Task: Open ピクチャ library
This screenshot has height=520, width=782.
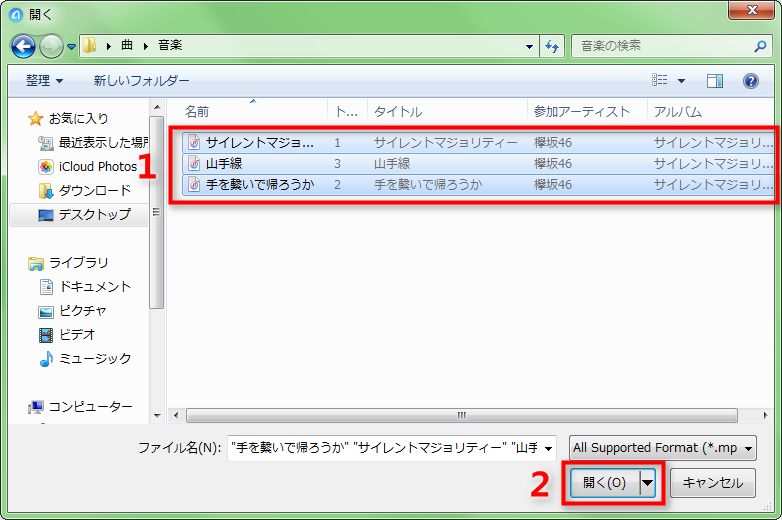Action: pyautogui.click(x=83, y=310)
